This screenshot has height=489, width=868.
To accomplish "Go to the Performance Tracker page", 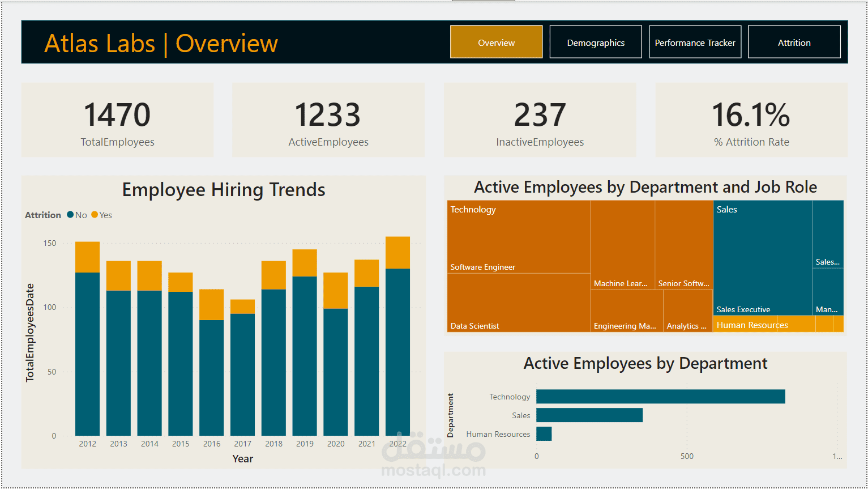I will [x=695, y=42].
